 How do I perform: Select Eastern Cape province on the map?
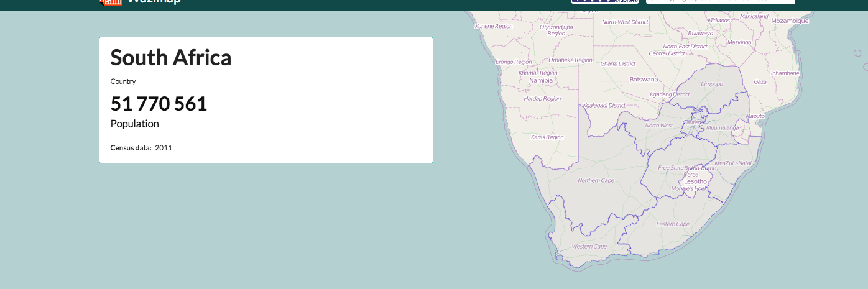tap(673, 224)
